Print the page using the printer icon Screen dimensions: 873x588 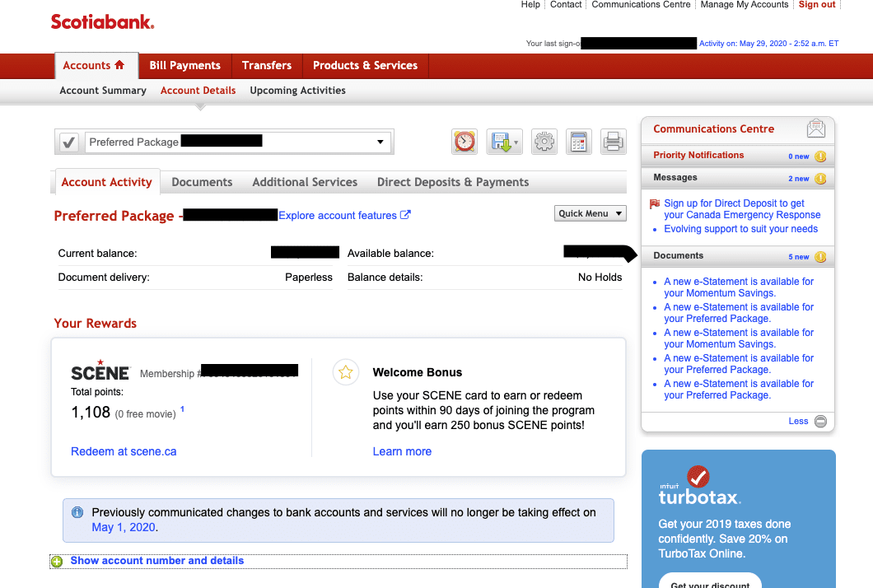[613, 142]
